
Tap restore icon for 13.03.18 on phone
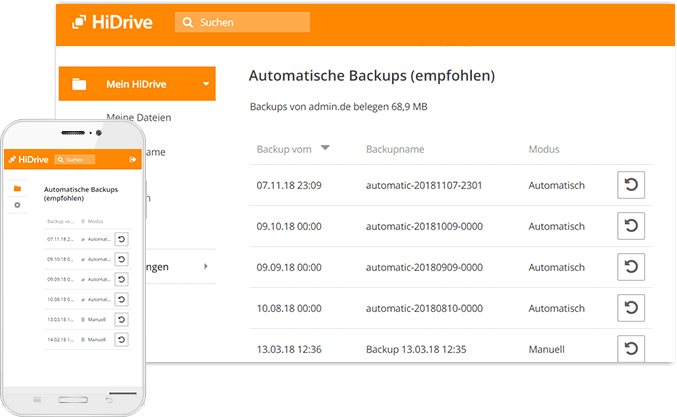pos(121,319)
